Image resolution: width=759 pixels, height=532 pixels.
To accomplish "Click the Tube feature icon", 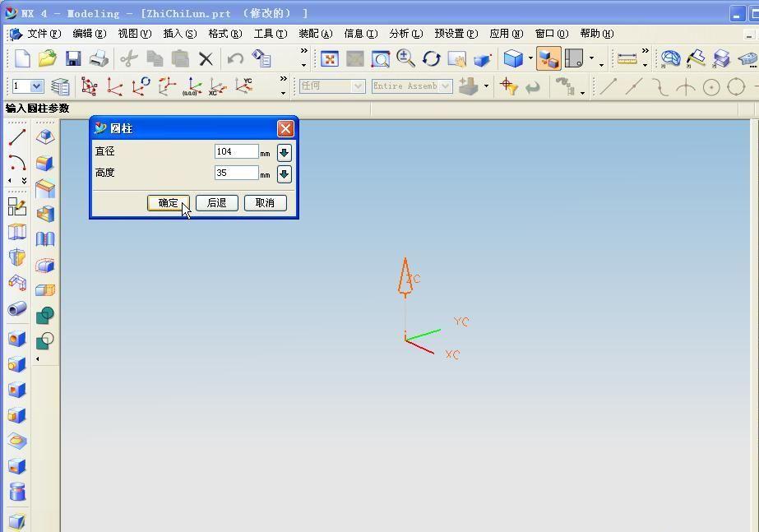I will [x=16, y=309].
